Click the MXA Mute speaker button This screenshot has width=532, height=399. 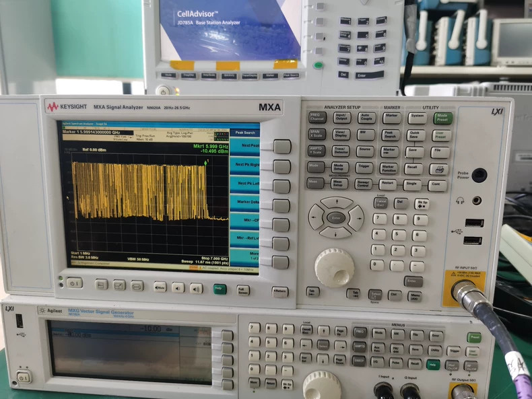[160, 287]
